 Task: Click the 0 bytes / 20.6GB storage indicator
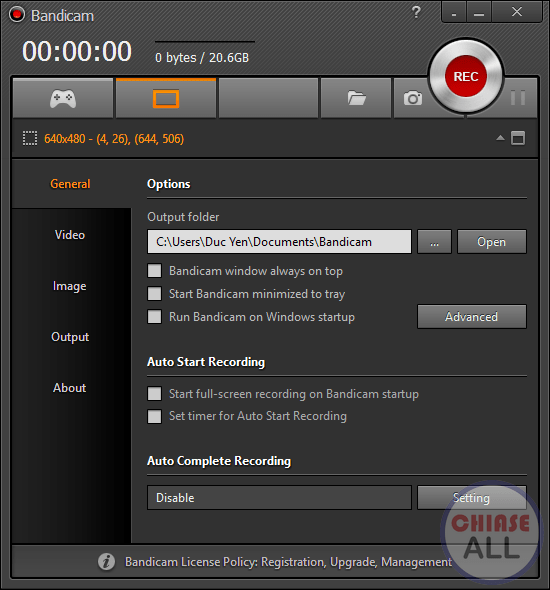tap(202, 58)
